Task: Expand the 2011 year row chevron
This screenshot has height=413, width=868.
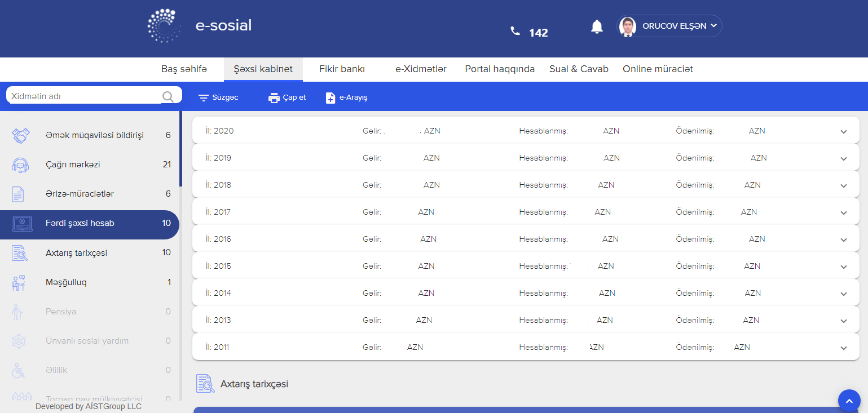Action: coord(843,348)
